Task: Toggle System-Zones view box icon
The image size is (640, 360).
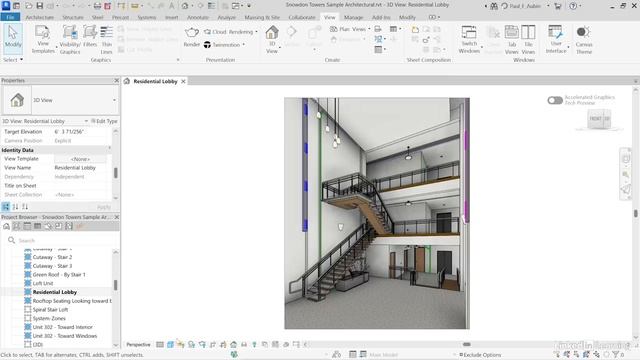Action: pyautogui.click(x=28, y=318)
